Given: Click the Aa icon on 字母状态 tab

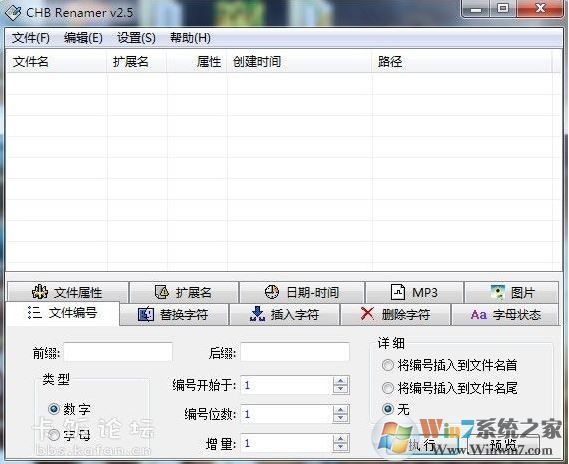Looking at the screenshot, I should 479,315.
